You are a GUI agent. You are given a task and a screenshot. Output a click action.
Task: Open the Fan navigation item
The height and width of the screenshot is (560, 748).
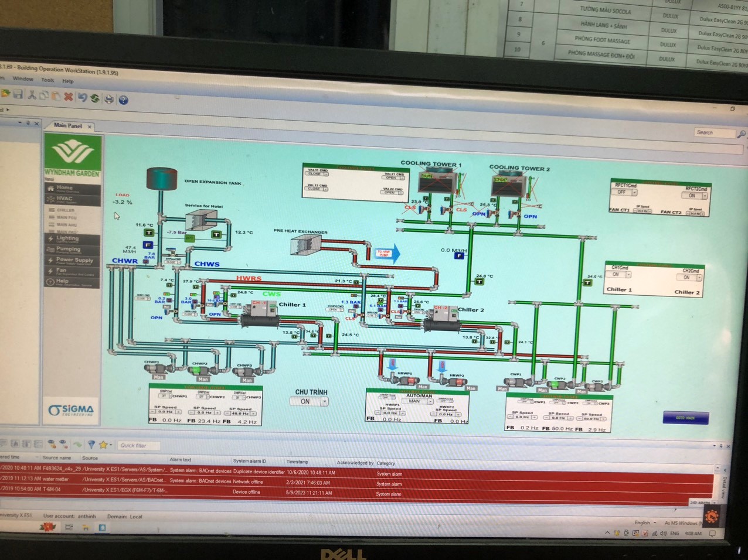point(72,271)
